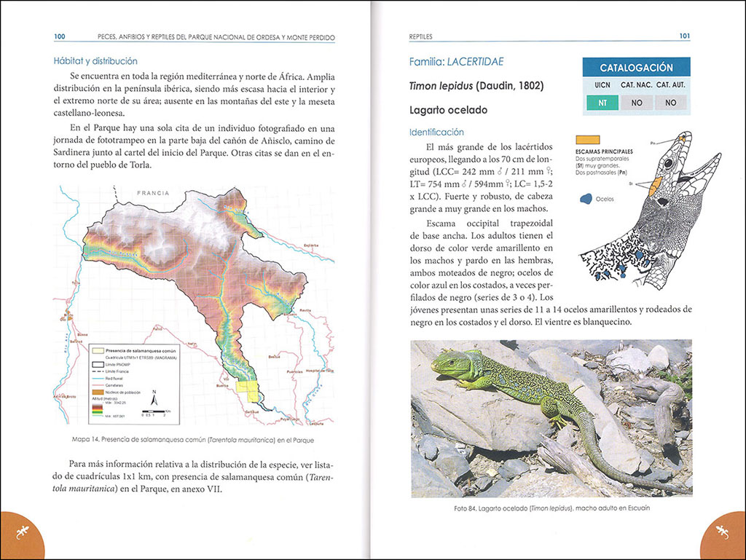Click the Familia: LACERTIDAE heading
The height and width of the screenshot is (560, 746).
click(x=457, y=62)
